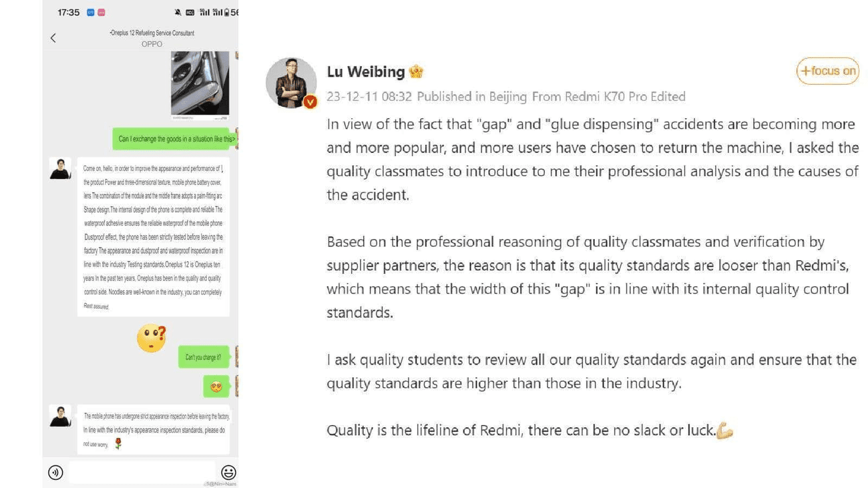Tap the consultant avatar beside the last reply
The image size is (868, 488).
(x=60, y=416)
